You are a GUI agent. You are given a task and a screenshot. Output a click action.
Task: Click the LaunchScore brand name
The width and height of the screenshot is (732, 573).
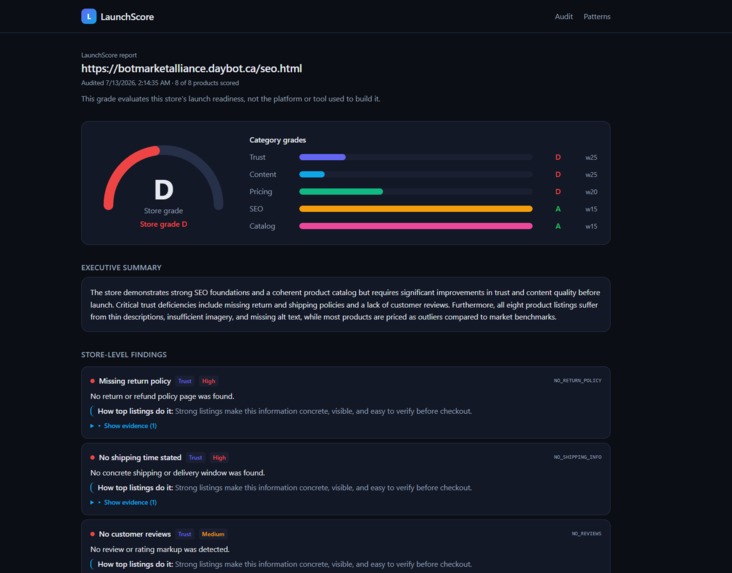coord(127,17)
